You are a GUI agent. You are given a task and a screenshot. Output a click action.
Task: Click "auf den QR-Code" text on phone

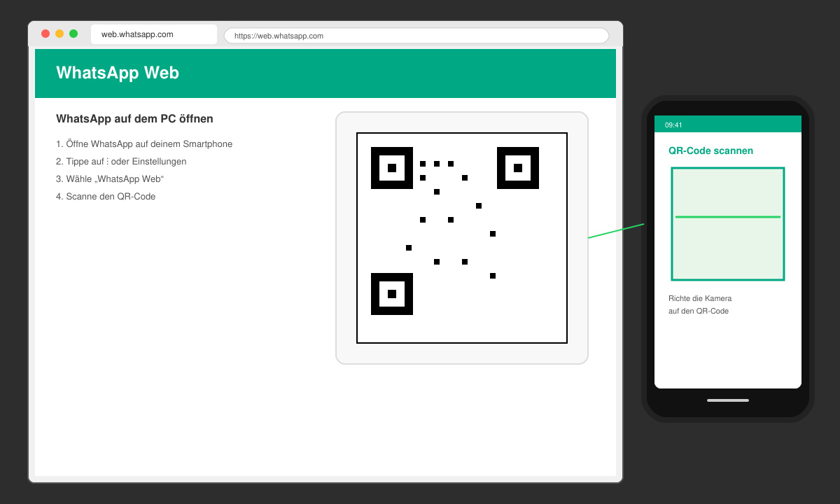click(x=699, y=311)
